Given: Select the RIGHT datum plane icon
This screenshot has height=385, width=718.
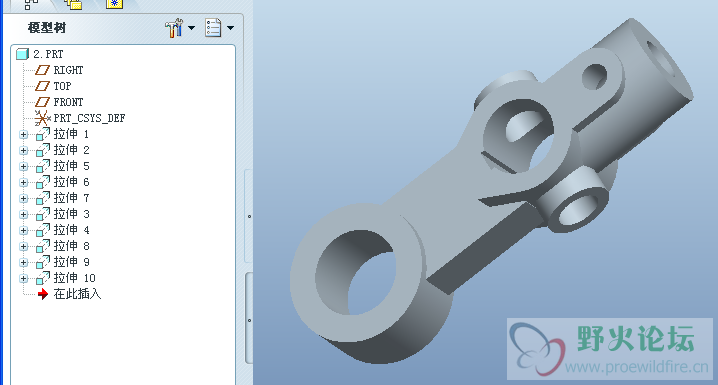Looking at the screenshot, I should pos(43,70).
